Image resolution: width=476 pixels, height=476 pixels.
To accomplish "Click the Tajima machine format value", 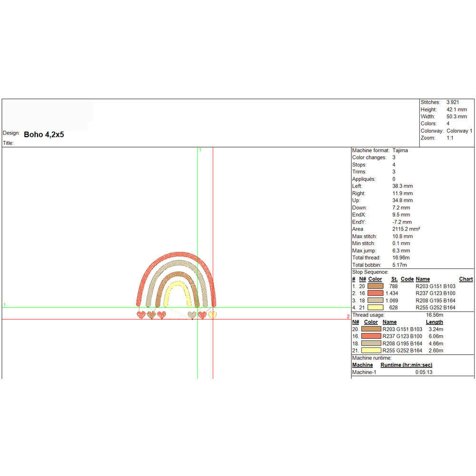I will 400,150.
